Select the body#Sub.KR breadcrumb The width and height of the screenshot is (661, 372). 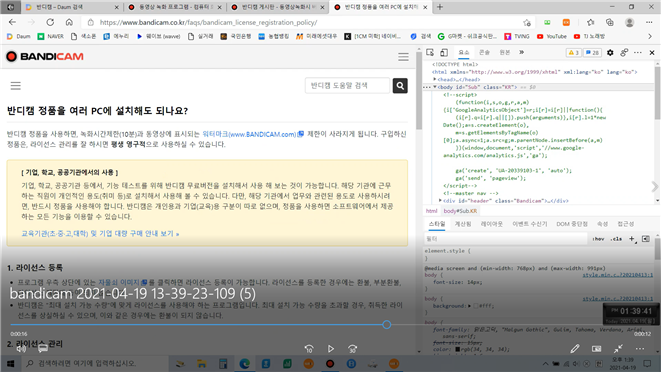tap(460, 211)
